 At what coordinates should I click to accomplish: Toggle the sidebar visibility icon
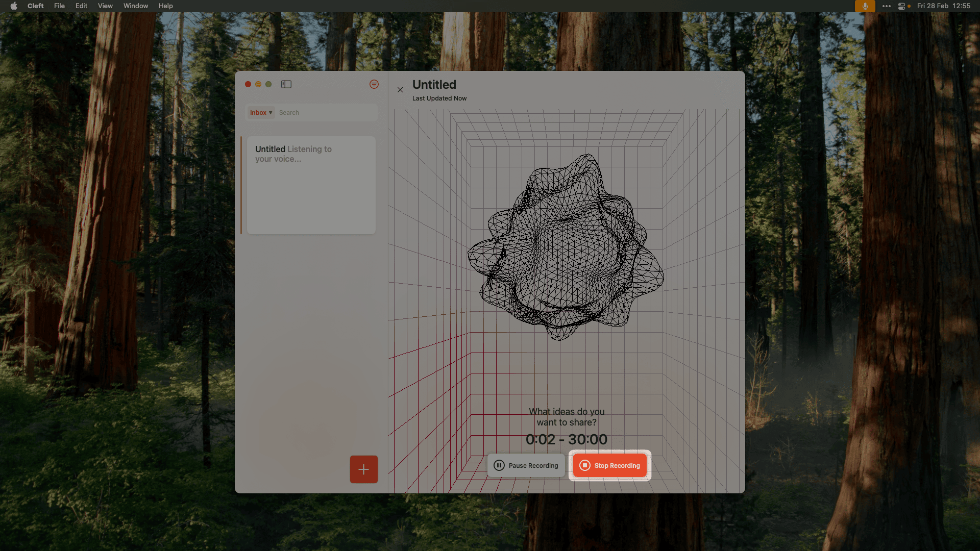(x=286, y=84)
